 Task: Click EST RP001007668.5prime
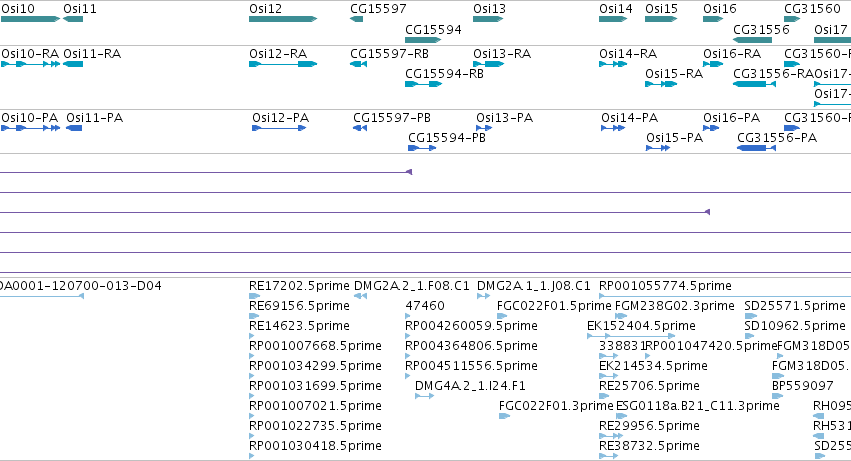(315, 346)
